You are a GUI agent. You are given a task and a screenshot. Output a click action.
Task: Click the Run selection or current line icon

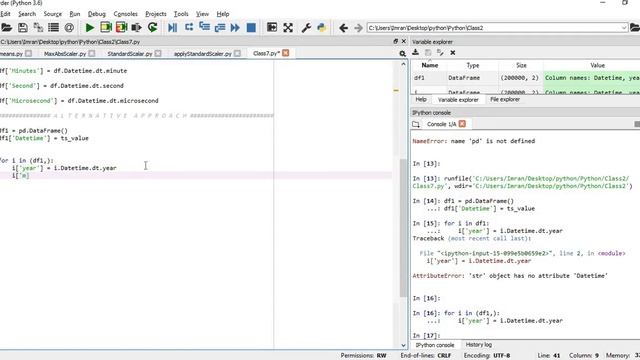coord(136,28)
